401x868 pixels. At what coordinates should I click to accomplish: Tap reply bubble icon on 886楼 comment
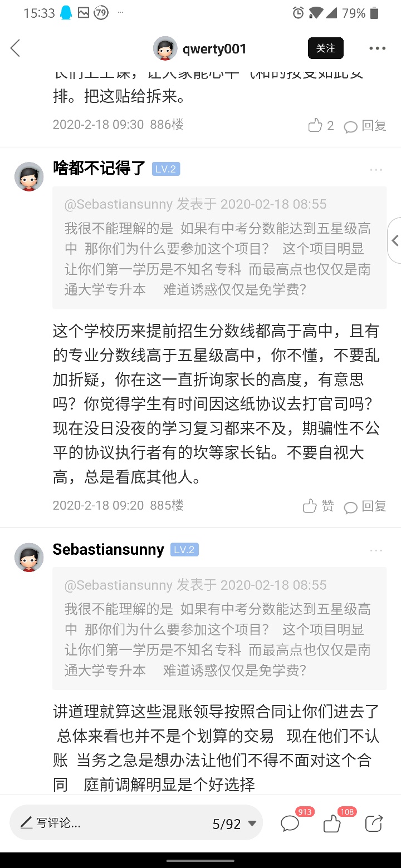351,126
